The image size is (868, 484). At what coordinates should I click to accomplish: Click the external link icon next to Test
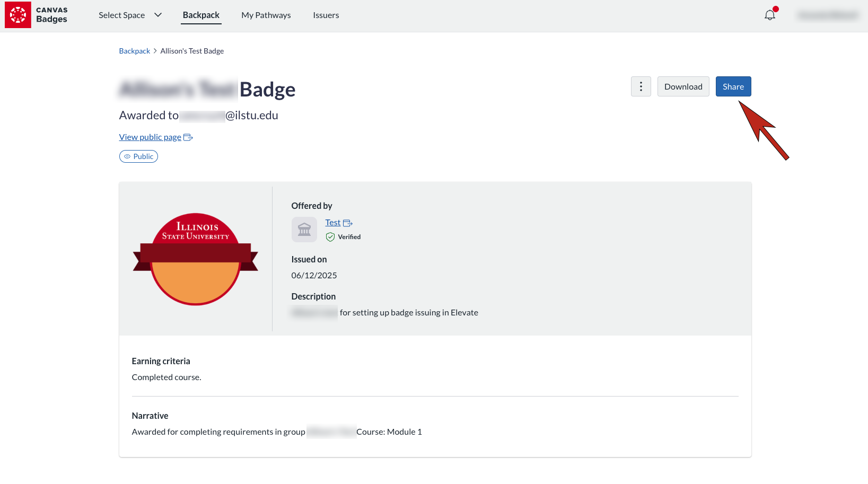click(348, 223)
